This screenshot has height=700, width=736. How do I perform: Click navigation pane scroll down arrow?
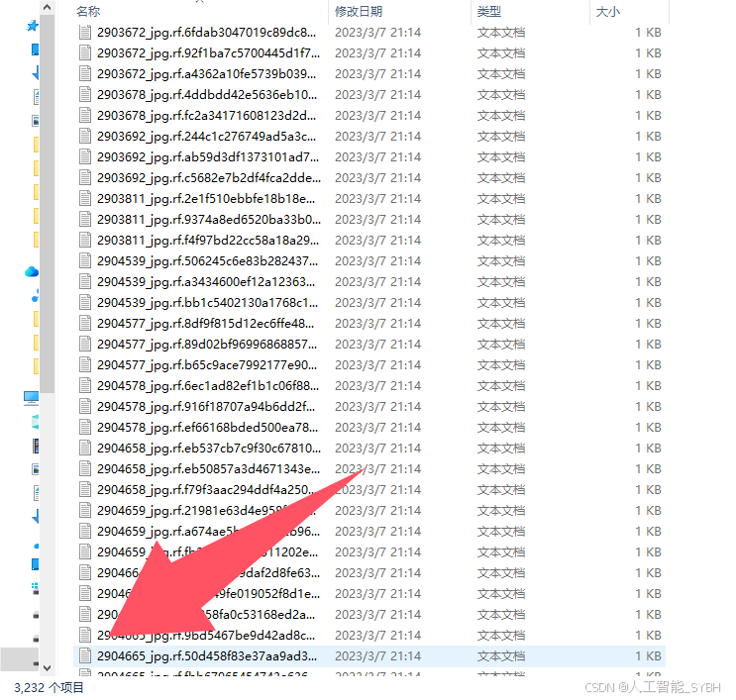pos(47,667)
